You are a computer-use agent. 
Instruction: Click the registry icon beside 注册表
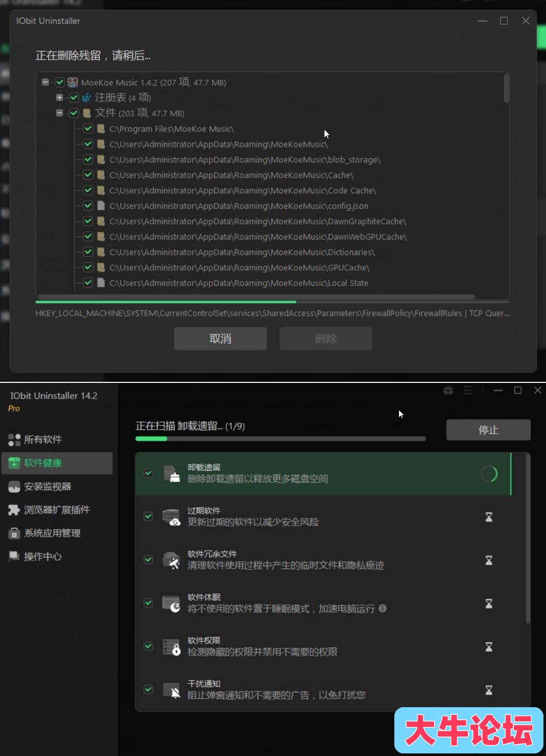[x=87, y=98]
